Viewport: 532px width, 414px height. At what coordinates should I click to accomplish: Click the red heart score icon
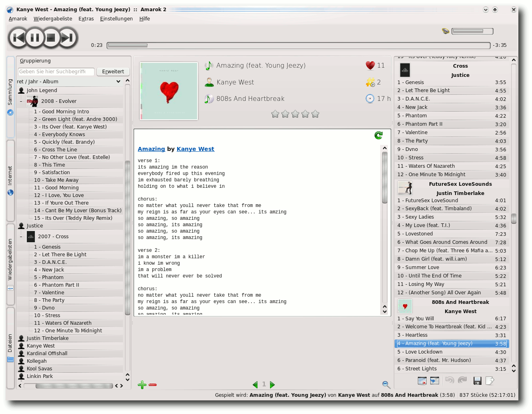click(370, 65)
